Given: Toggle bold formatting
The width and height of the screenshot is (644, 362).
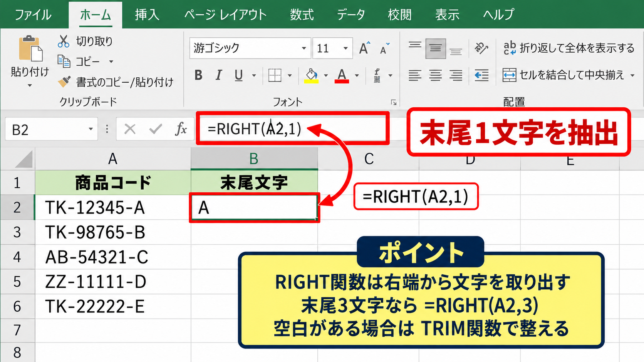Looking at the screenshot, I should point(198,75).
